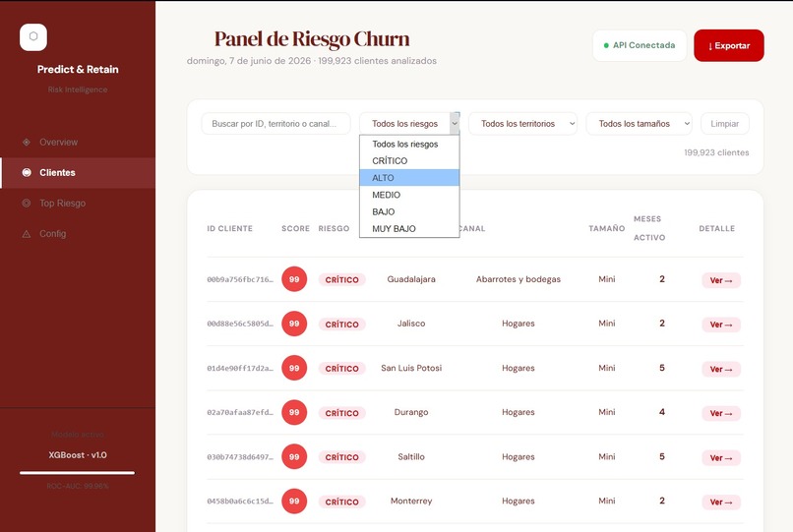
Task: Select the CRÍTICO option in dropdown list
Action: pyautogui.click(x=409, y=161)
